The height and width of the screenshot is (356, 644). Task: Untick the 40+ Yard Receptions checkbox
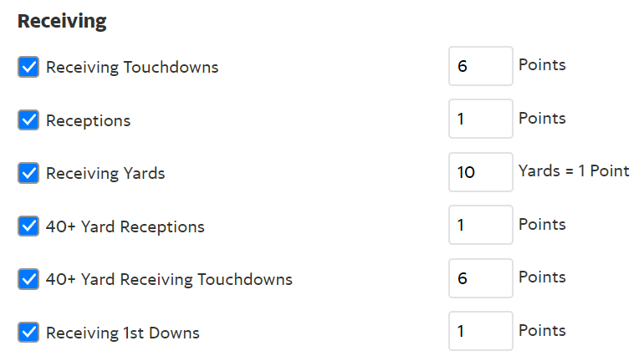tap(28, 226)
